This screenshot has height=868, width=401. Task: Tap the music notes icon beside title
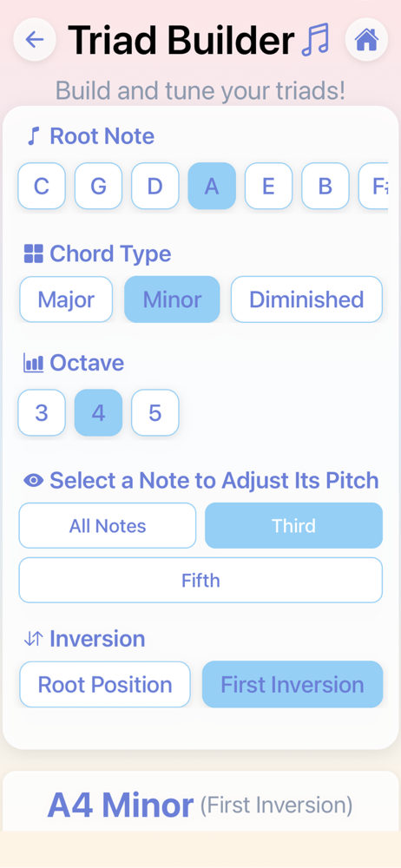pyautogui.click(x=315, y=39)
